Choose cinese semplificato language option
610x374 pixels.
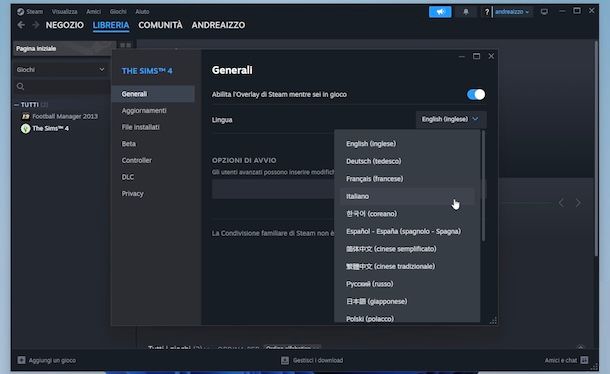tap(407, 249)
